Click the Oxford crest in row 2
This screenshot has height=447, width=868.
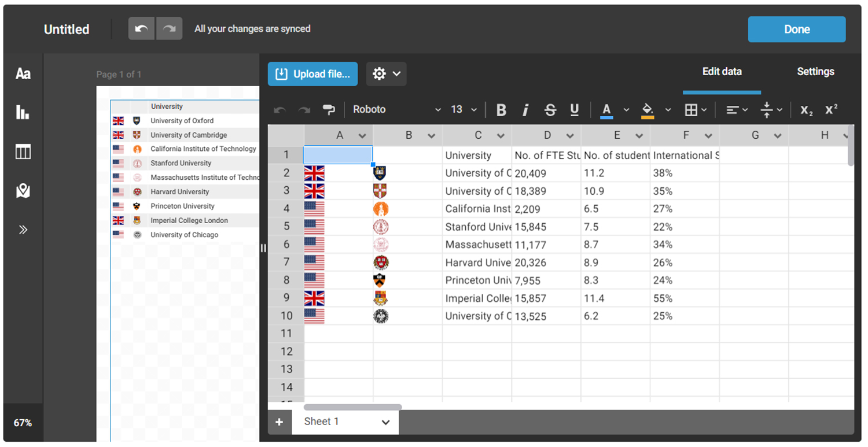pos(380,173)
